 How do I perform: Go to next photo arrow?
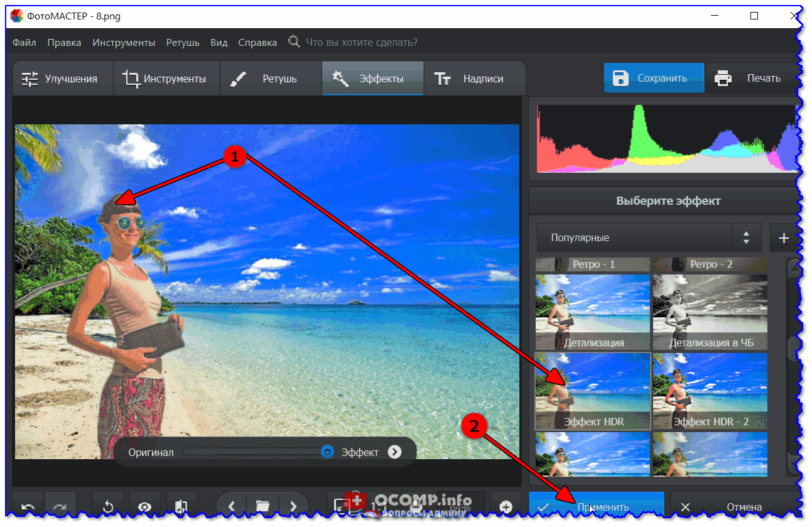(x=293, y=506)
